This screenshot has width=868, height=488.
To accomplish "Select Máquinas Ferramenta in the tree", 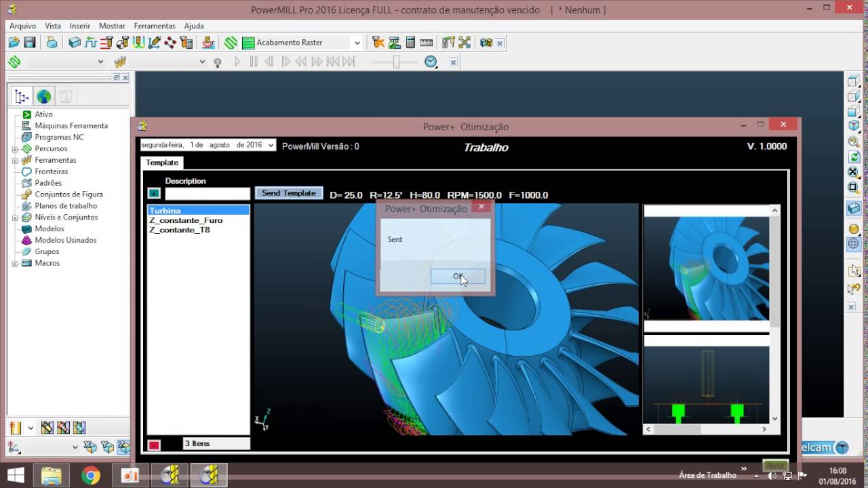I will pyautogui.click(x=71, y=125).
